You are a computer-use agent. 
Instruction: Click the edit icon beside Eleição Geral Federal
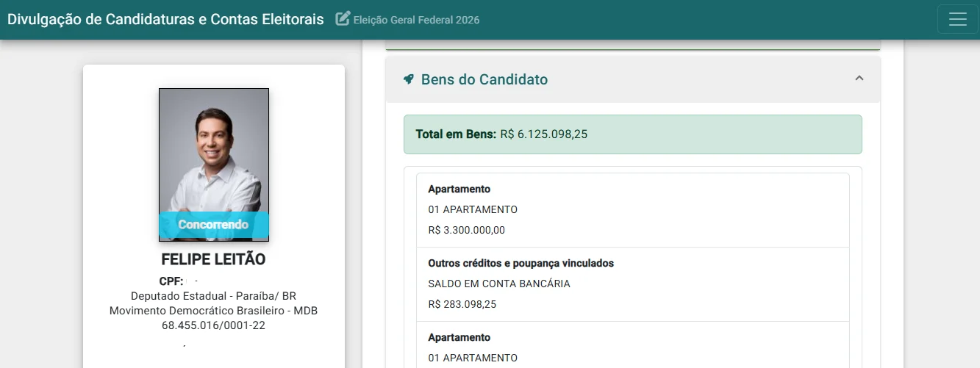pyautogui.click(x=343, y=19)
